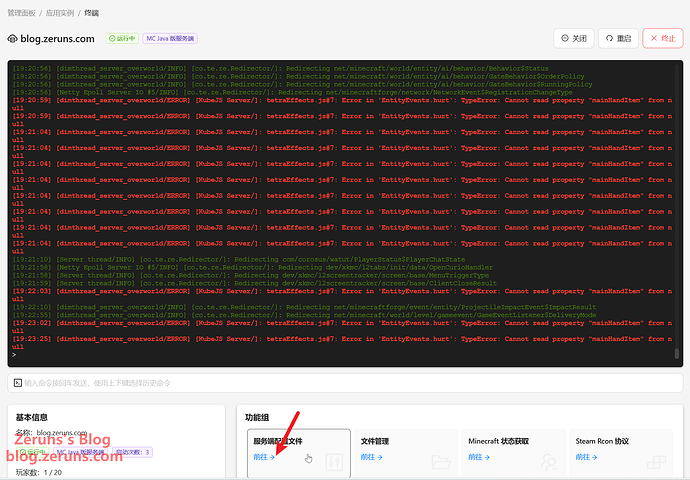Focus the terminal command input field
690x480 pixels.
coord(345,383)
